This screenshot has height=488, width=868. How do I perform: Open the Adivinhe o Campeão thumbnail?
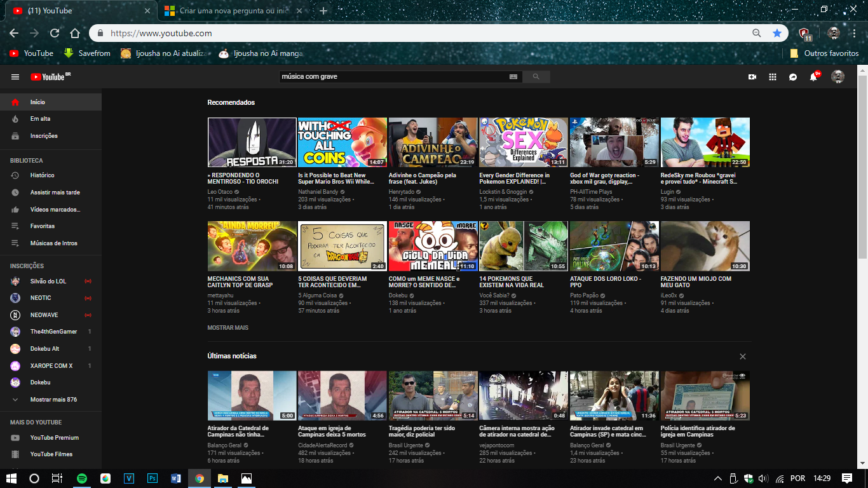pos(433,142)
